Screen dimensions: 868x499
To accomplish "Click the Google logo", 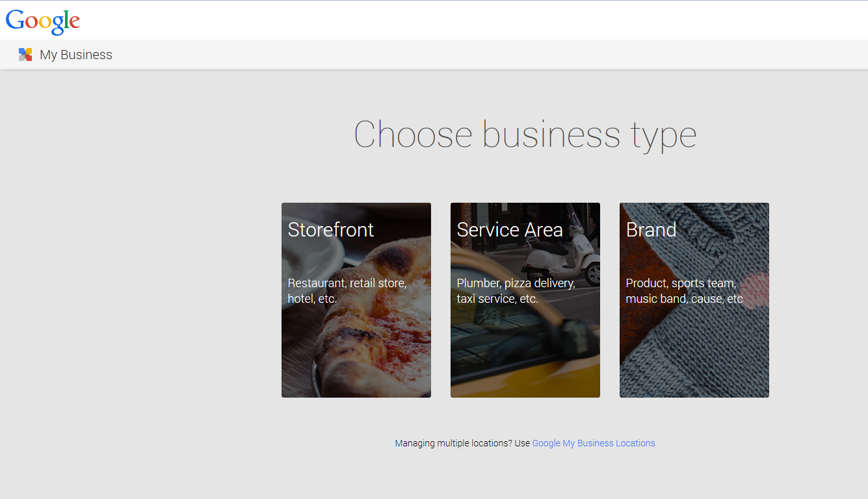I will click(43, 21).
